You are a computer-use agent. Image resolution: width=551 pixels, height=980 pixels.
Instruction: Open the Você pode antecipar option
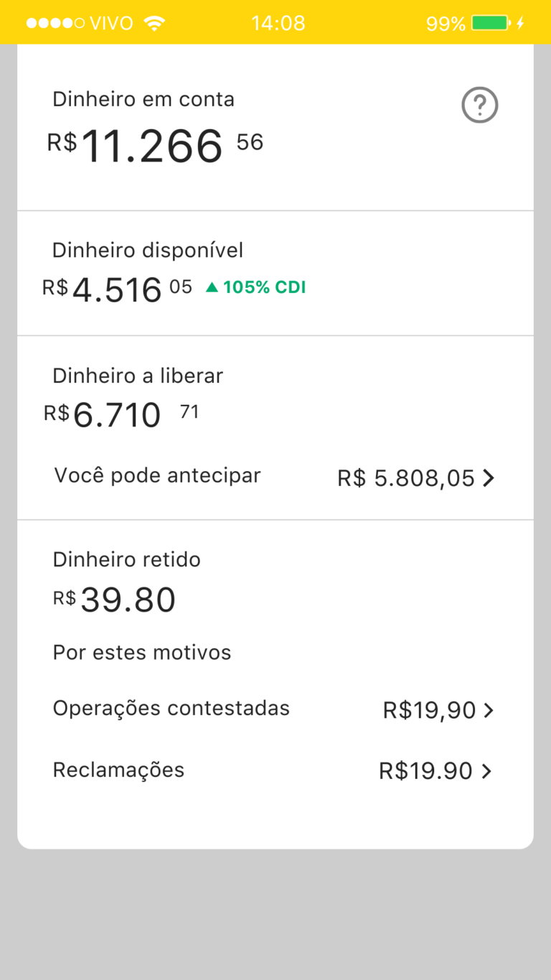pos(157,475)
